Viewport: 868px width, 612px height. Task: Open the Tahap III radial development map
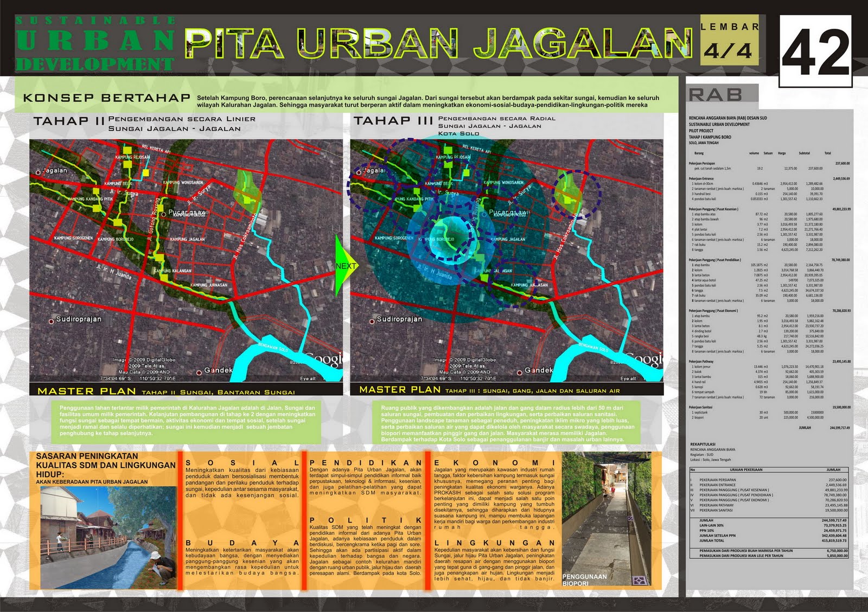[x=507, y=261]
